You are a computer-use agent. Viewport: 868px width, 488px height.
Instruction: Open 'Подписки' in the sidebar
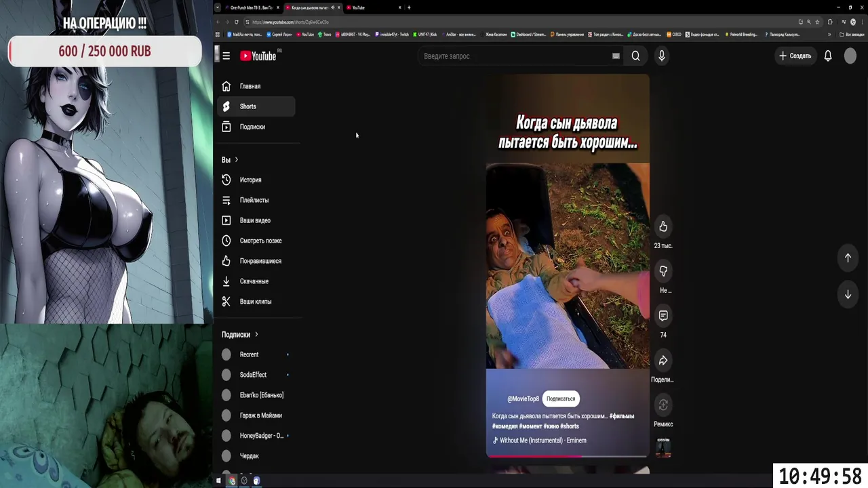pyautogui.click(x=256, y=127)
